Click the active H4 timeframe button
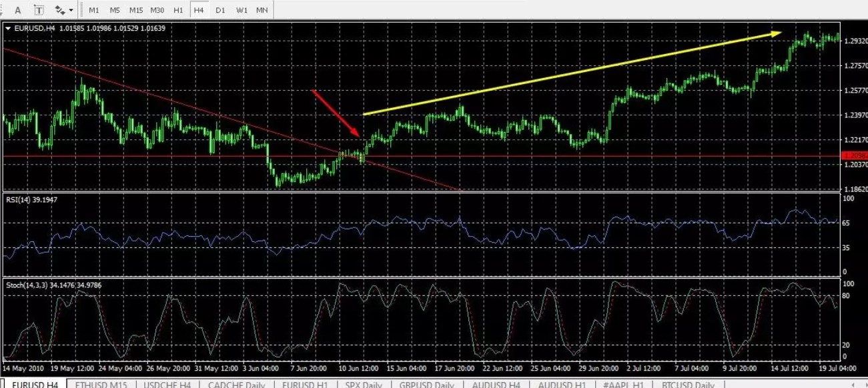This screenshot has height=388, width=868. pos(199,10)
